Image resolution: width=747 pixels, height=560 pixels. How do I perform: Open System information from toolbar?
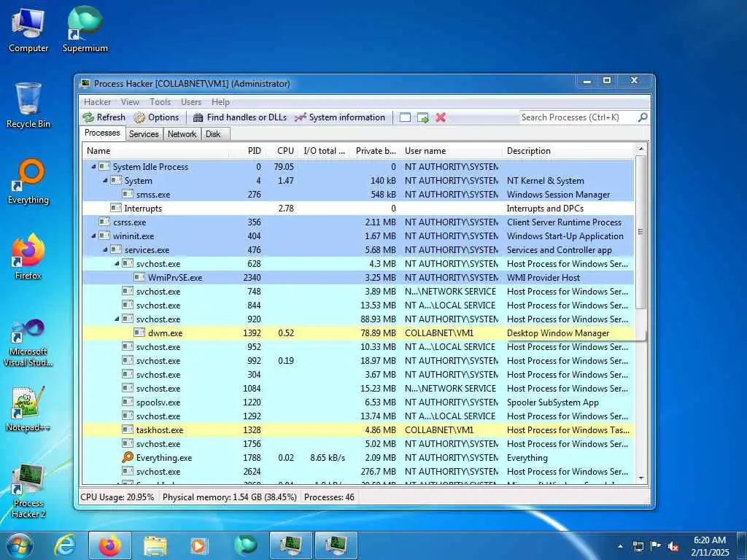(x=340, y=117)
